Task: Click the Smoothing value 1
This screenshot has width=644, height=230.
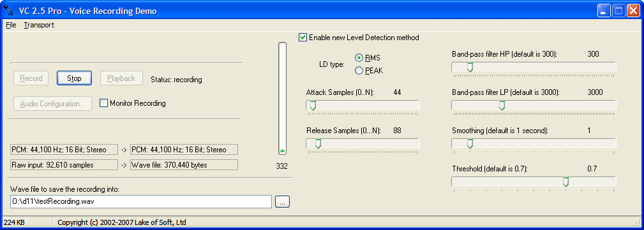Action: [x=589, y=131]
